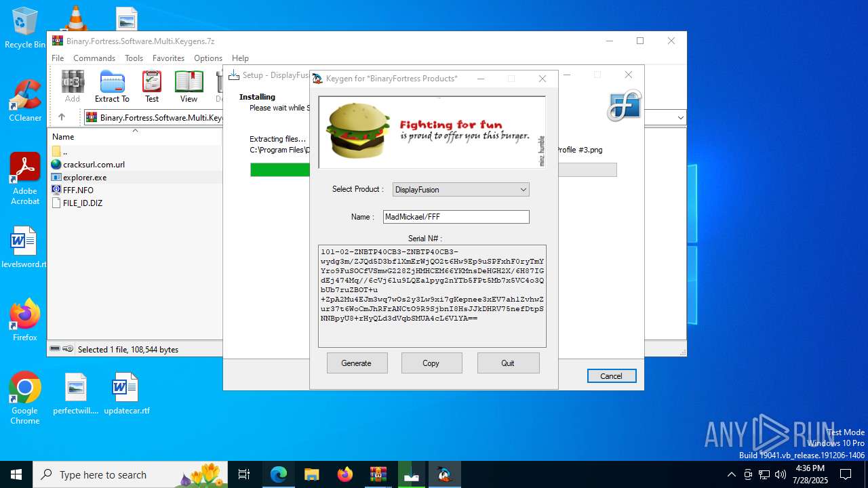Switch to keygen app on taskbar
The height and width of the screenshot is (488, 868).
pos(445,474)
